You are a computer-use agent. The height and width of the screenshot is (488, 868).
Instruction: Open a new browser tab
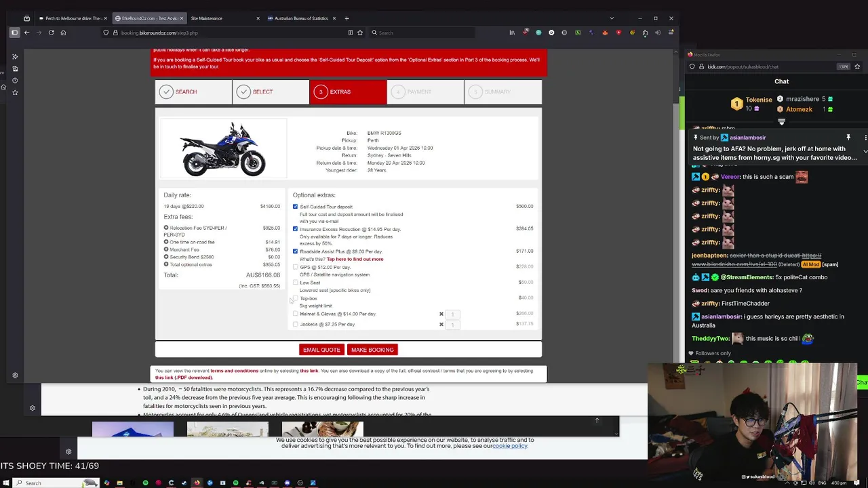click(347, 18)
